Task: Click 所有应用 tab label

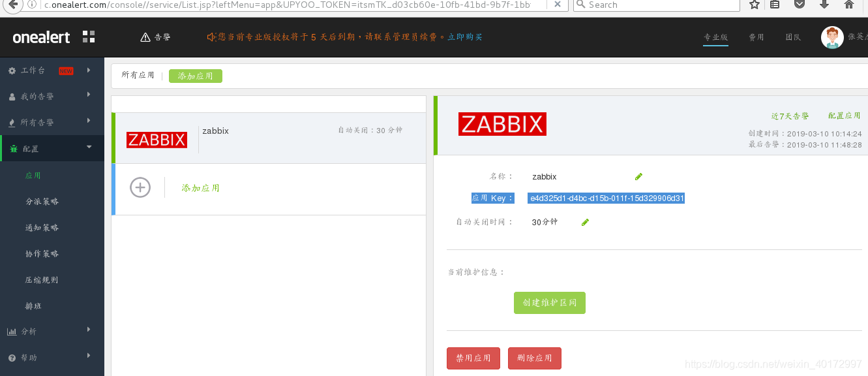Action: pyautogui.click(x=138, y=75)
